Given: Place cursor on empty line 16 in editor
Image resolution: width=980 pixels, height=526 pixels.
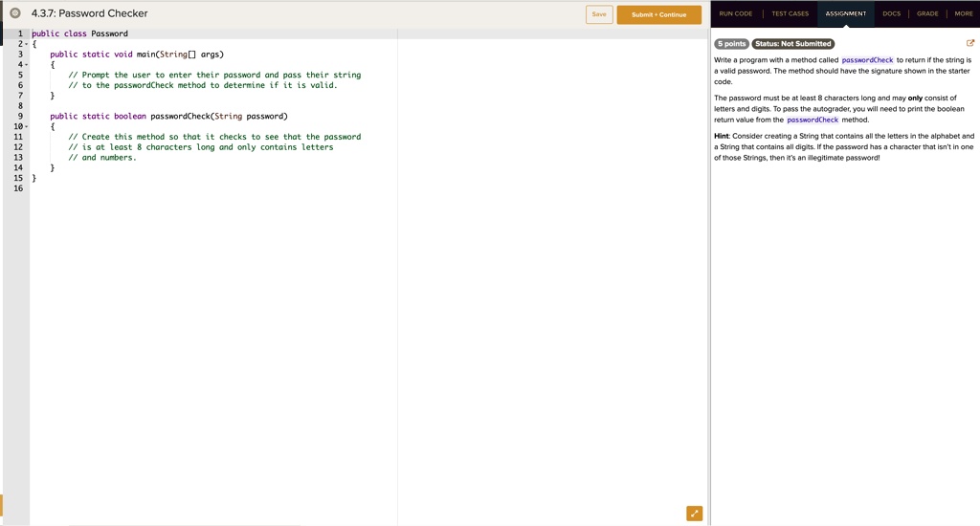Looking at the screenshot, I should click(x=191, y=188).
